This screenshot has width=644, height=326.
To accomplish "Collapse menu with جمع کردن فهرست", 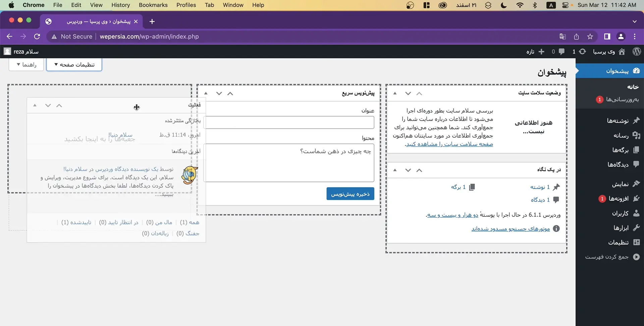I will point(612,257).
